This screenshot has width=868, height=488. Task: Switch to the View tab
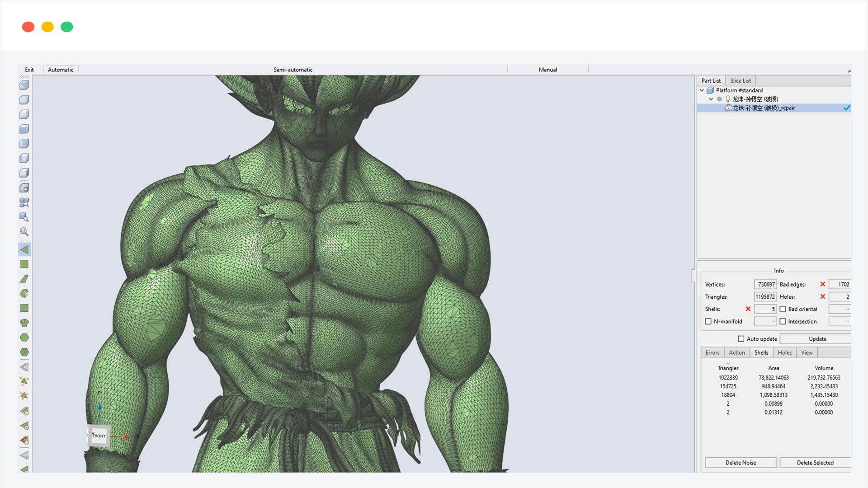807,353
